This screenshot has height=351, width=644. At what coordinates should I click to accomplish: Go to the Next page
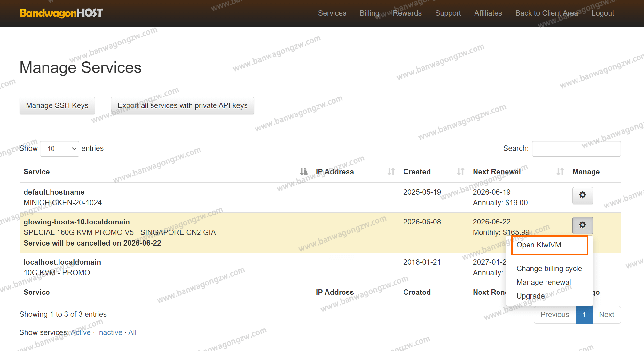point(607,315)
